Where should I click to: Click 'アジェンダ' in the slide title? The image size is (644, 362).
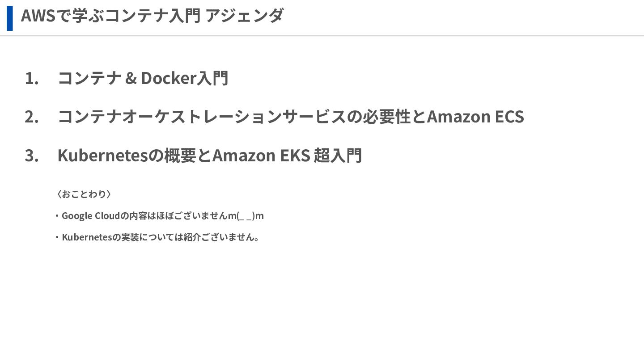244,16
